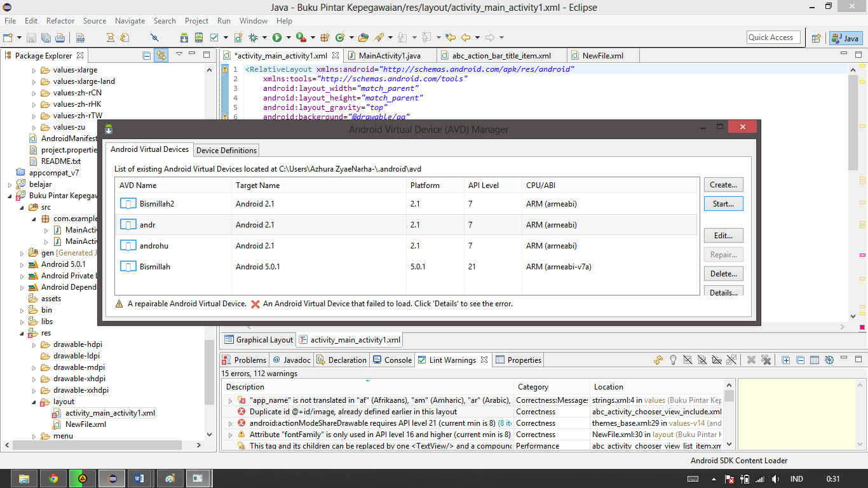Expand the "app_name" not translated lint item
The image size is (868, 488).
pos(231,400)
